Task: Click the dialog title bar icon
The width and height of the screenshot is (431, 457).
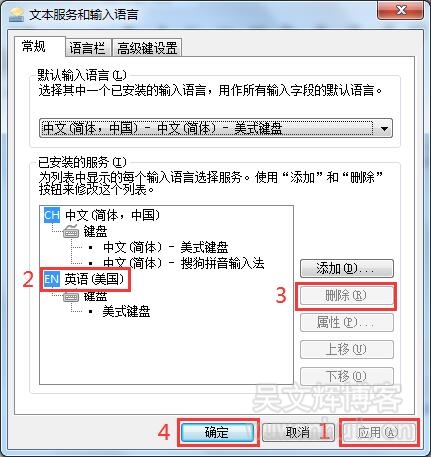Action: point(17,15)
